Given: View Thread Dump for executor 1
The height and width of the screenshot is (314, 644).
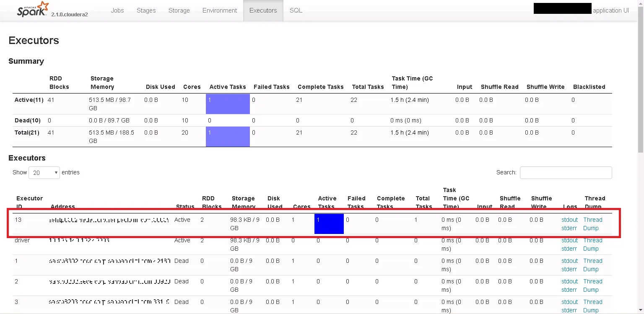Looking at the screenshot, I should pos(593,265).
